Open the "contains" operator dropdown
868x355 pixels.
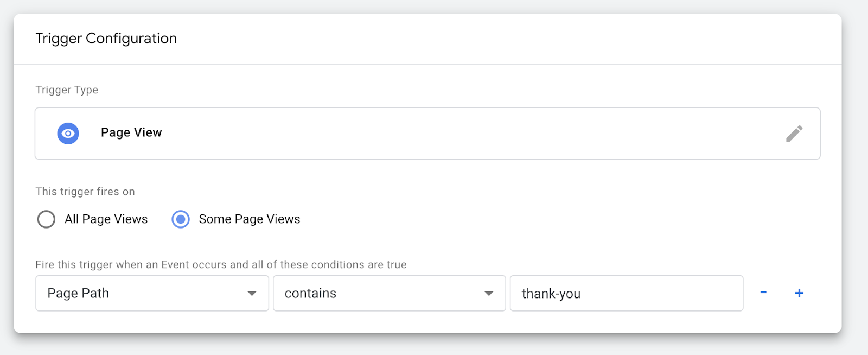point(389,293)
